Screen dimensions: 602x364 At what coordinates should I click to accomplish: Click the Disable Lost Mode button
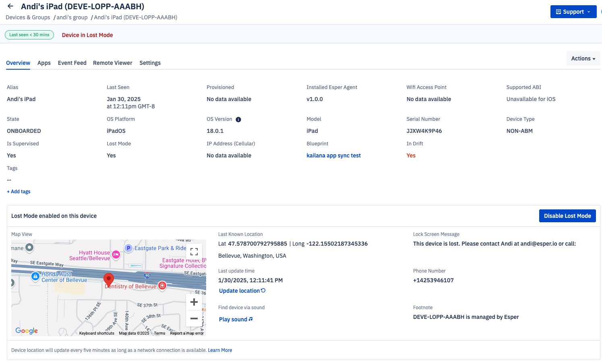[x=567, y=216]
